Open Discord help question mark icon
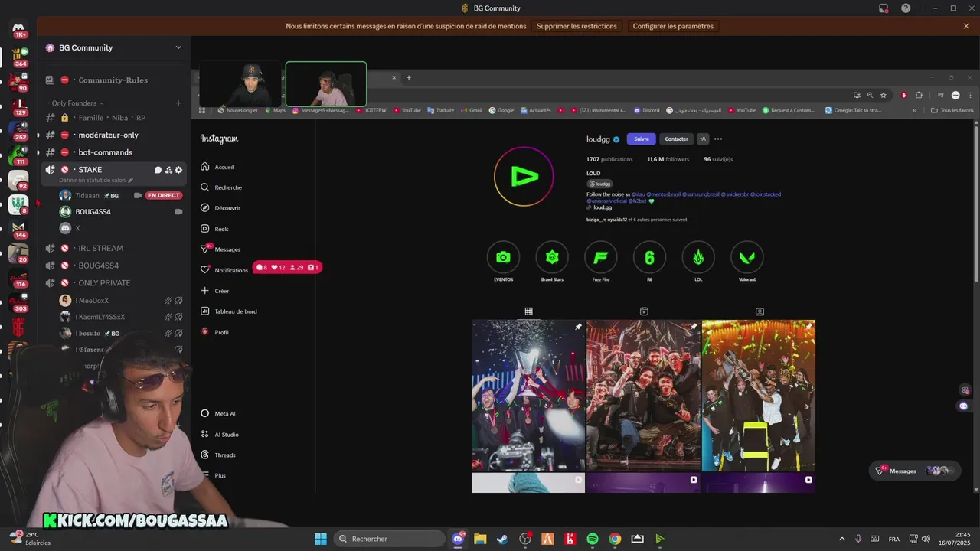The image size is (980, 551). click(x=906, y=8)
